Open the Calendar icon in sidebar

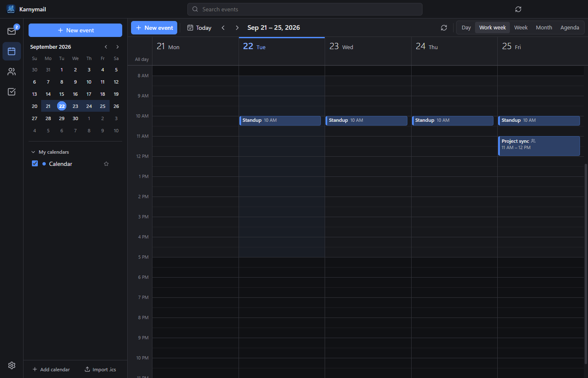pyautogui.click(x=12, y=51)
